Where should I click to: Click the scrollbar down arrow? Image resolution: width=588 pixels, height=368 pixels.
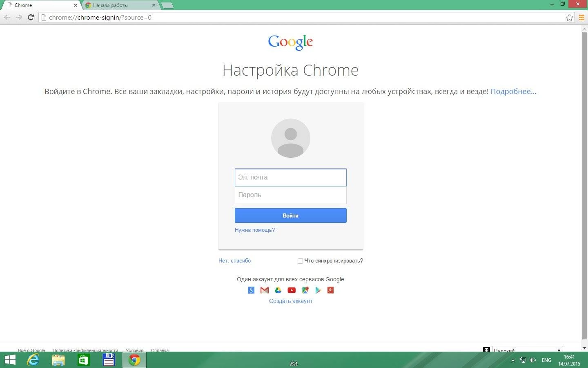(584, 348)
